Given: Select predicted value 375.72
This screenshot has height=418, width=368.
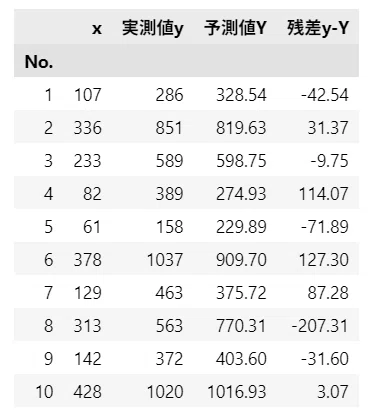Looking at the screenshot, I should click(241, 293).
